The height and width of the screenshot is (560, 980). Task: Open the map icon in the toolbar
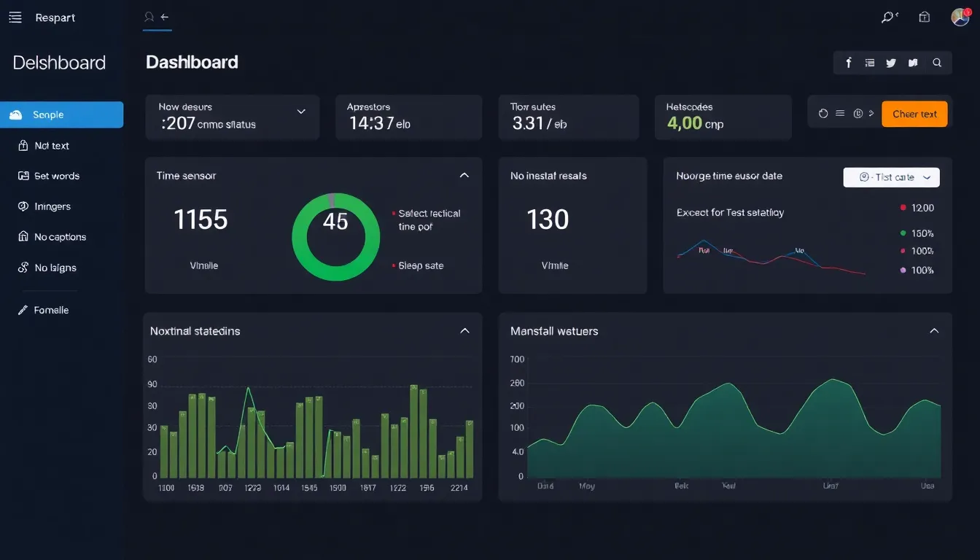coord(913,63)
